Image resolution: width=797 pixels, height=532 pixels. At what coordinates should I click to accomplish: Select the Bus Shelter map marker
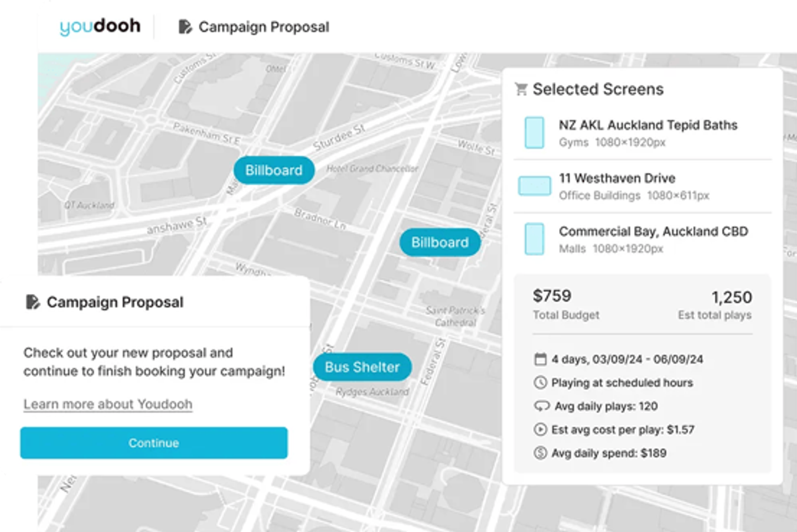362,367
